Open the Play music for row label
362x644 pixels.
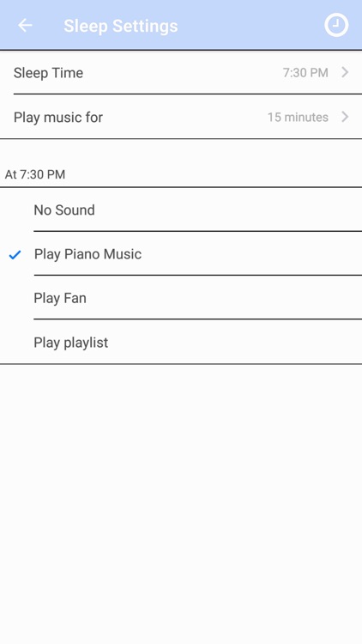(58, 117)
